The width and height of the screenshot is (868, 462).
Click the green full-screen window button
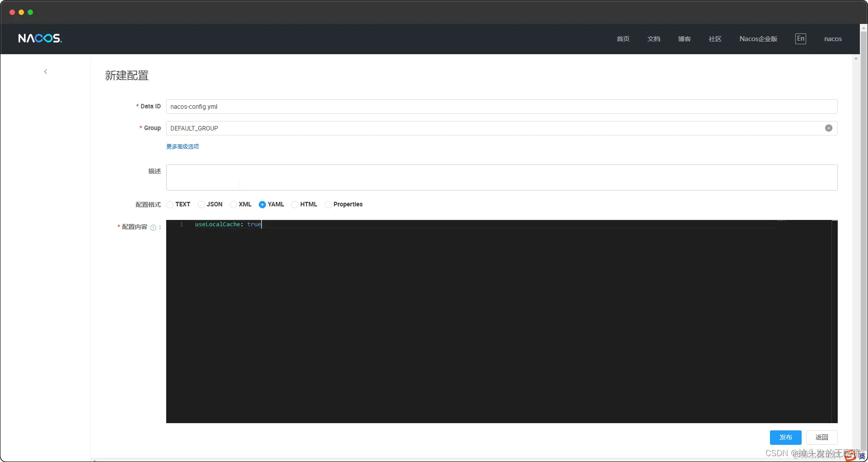pos(30,12)
